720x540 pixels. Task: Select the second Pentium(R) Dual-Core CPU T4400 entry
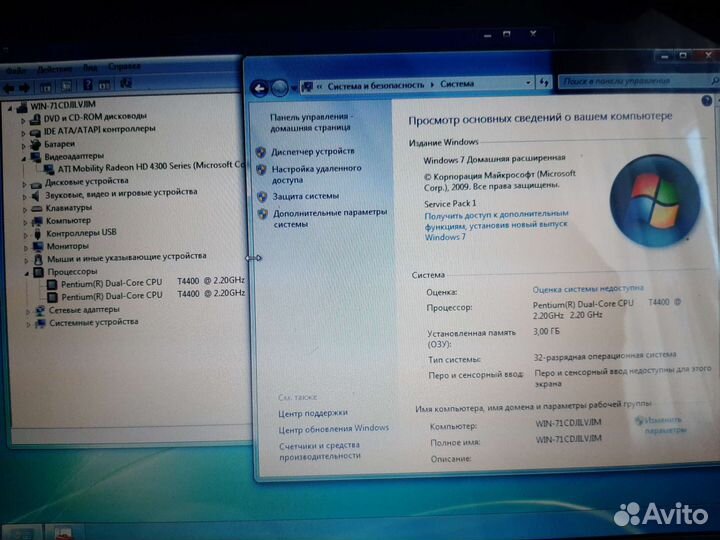(x=153, y=295)
